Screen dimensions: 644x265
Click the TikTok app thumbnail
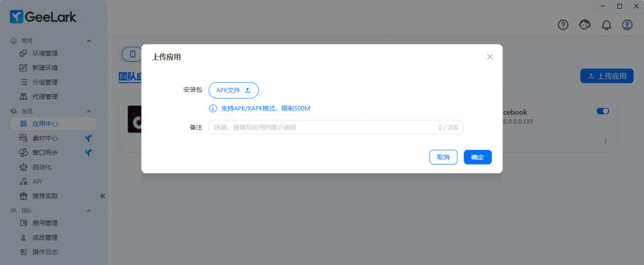click(134, 119)
